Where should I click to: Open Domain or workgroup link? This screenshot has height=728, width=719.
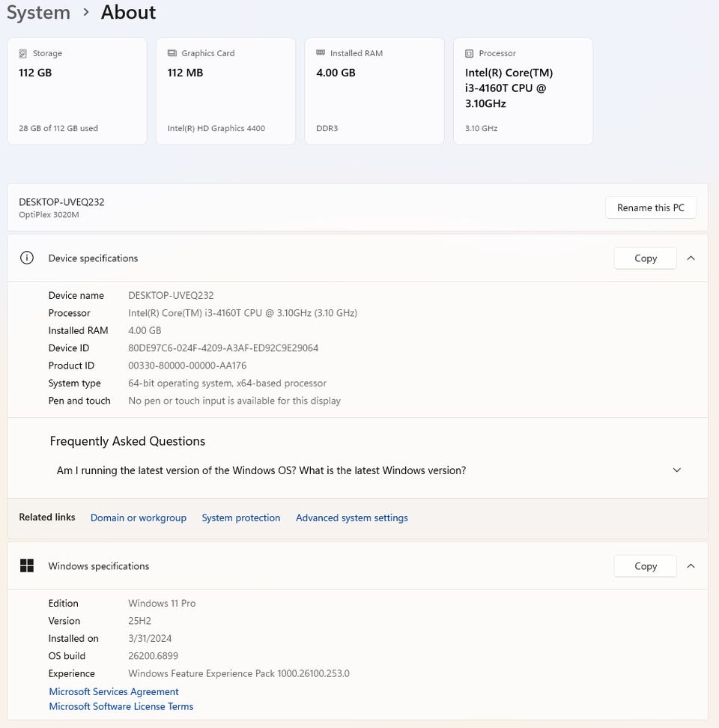click(139, 518)
